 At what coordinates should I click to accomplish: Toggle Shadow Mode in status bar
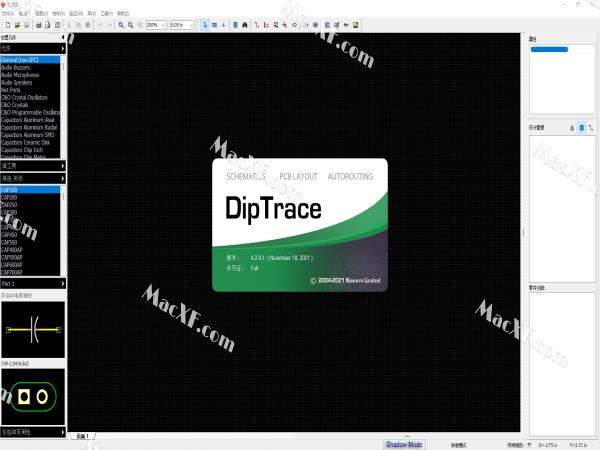pos(404,444)
